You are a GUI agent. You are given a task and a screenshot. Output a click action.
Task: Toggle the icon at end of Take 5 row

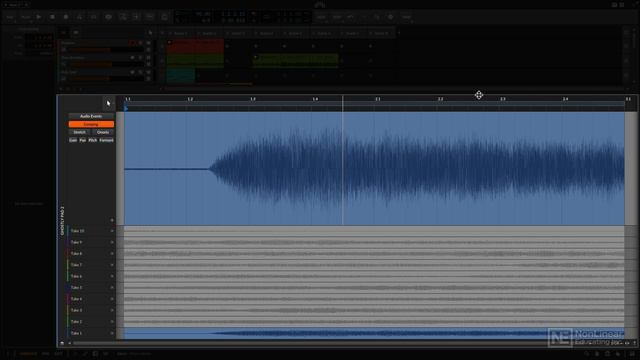click(112, 288)
